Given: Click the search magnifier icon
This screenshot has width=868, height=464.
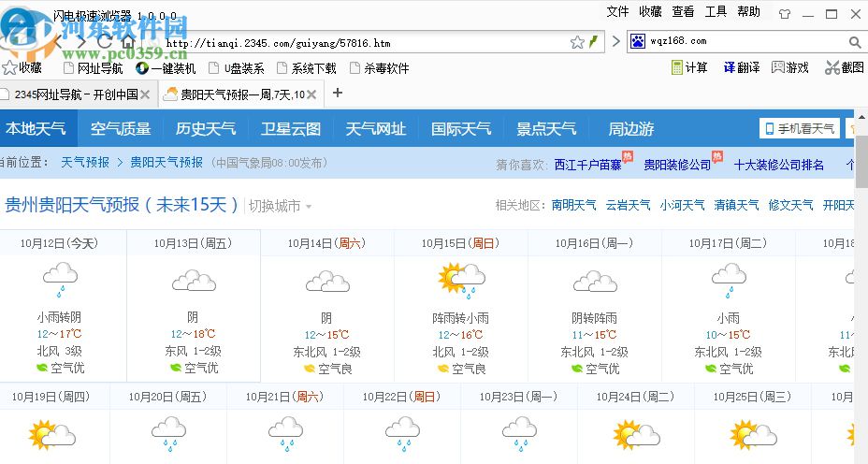Looking at the screenshot, I should click(855, 42).
